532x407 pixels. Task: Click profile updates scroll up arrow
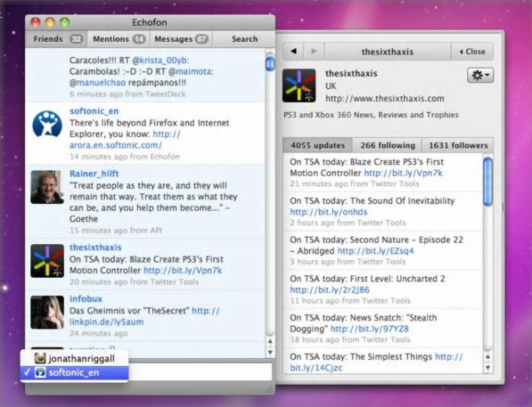[488, 357]
